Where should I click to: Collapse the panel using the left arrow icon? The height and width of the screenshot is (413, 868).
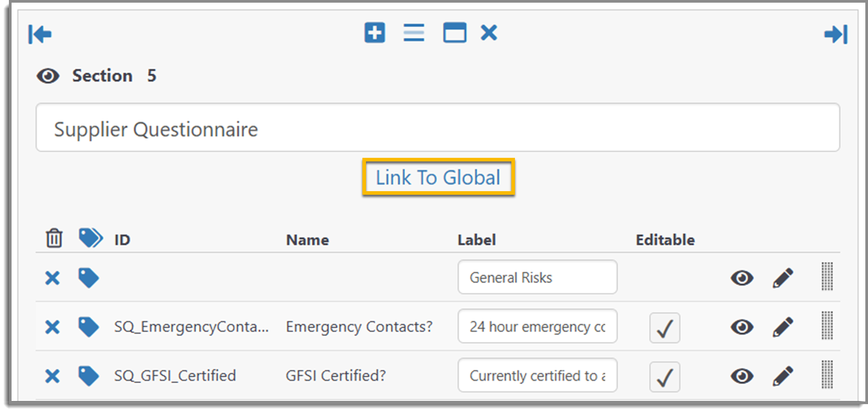point(40,34)
